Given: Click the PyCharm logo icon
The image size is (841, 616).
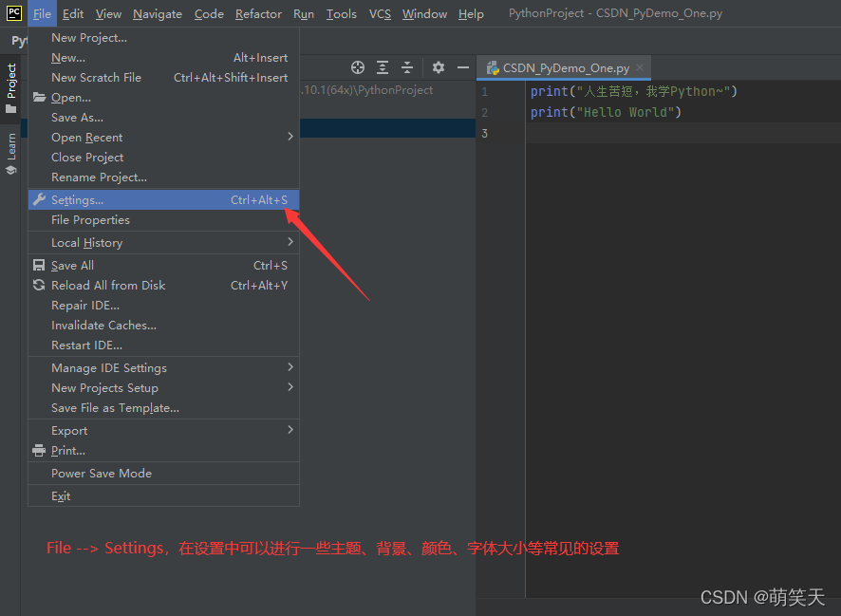Looking at the screenshot, I should coord(13,13).
